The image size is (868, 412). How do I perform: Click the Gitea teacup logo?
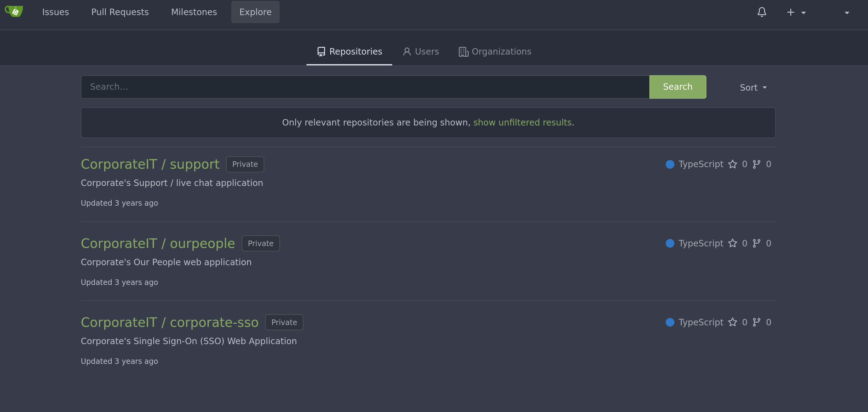pos(14,11)
